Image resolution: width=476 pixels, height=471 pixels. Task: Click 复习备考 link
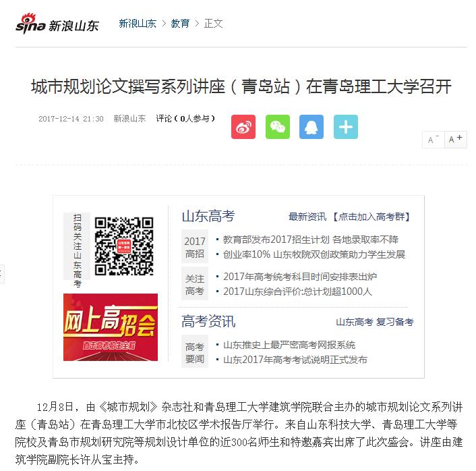point(394,322)
